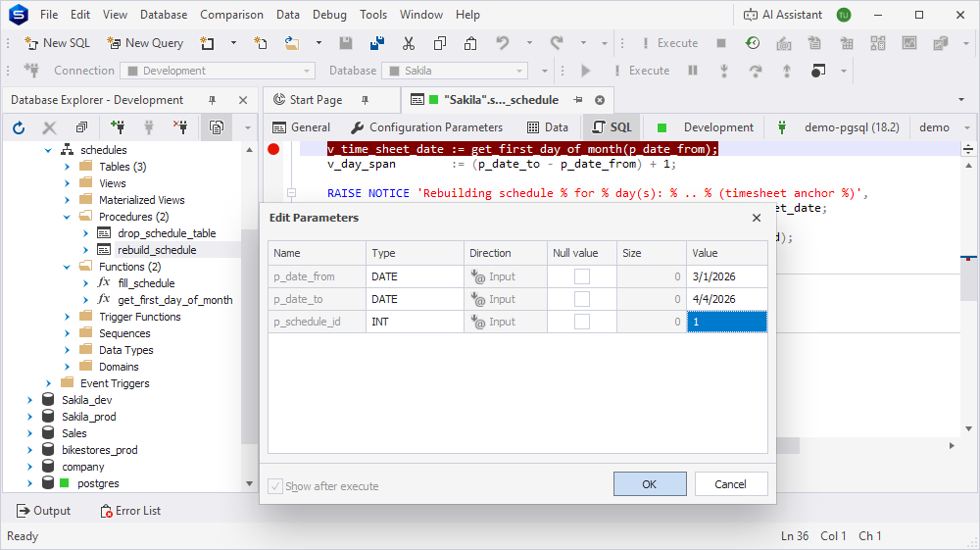Click the Delete X icon in Database Explorer
This screenshot has width=980, height=550.
point(49,127)
